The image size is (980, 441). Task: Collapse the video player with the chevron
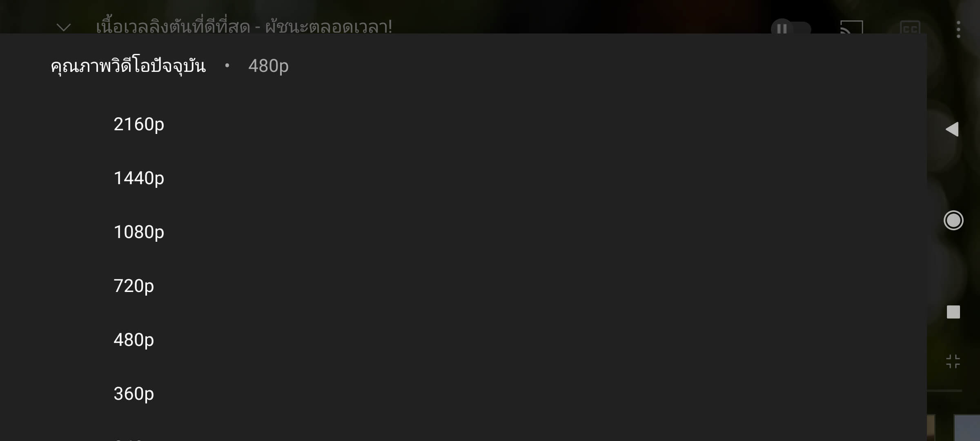pos(64,27)
